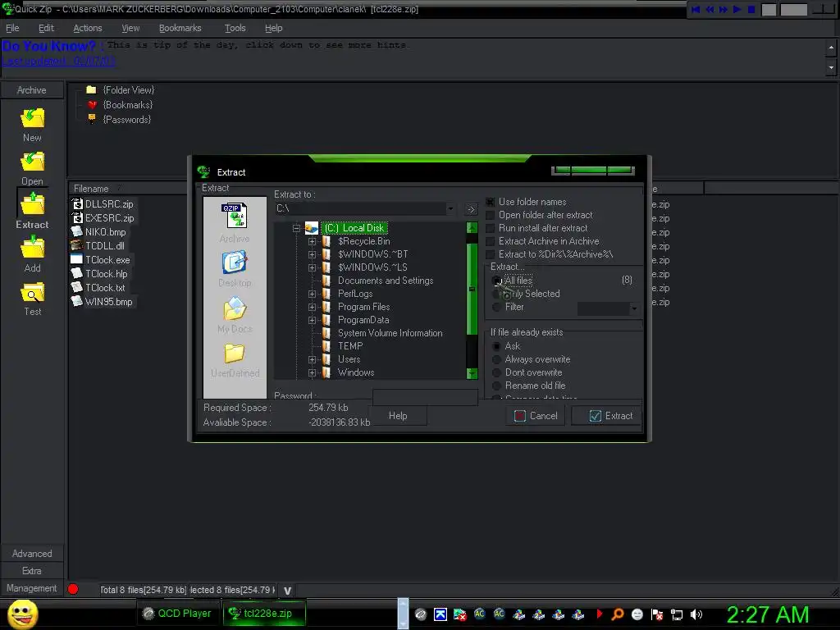Expand the $Recycle.Bin folder
Screen dimensions: 840x630
[x=312, y=242]
